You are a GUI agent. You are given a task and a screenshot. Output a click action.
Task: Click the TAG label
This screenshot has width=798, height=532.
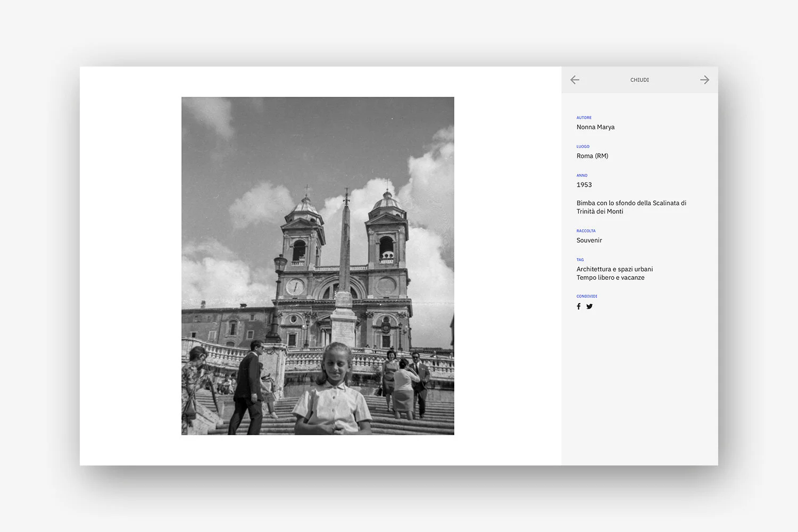[x=580, y=260]
